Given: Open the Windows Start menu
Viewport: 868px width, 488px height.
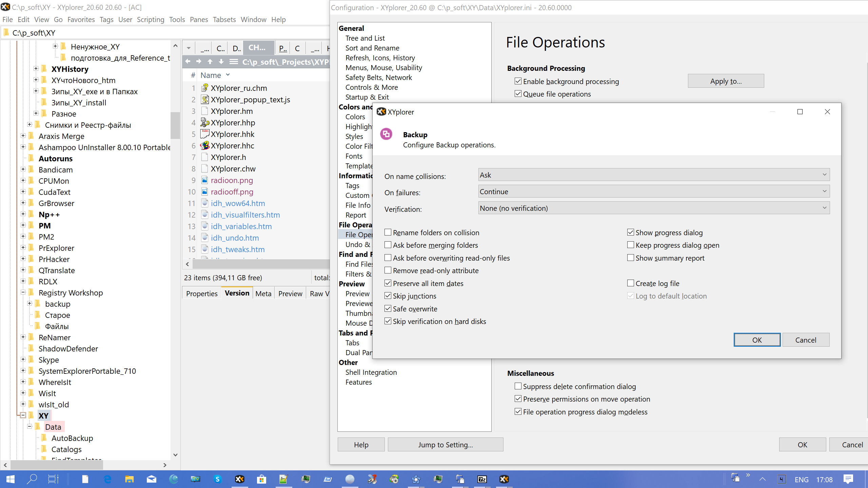Looking at the screenshot, I should [x=10, y=479].
